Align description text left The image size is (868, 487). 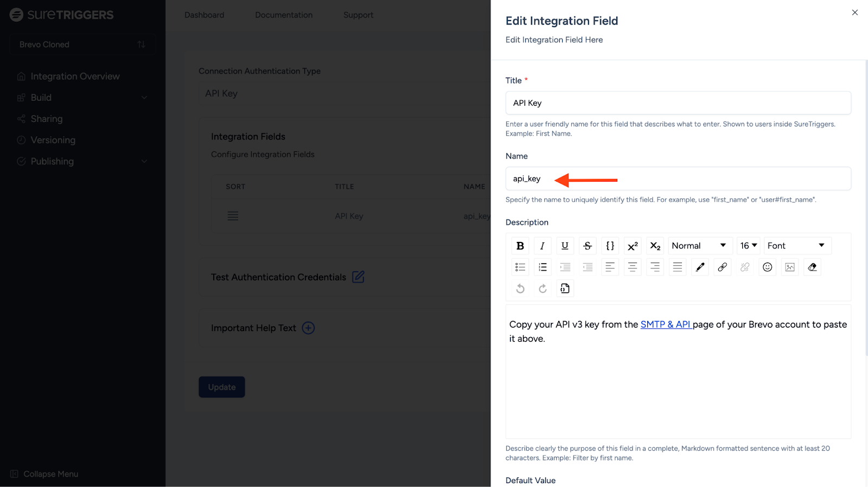[610, 267]
